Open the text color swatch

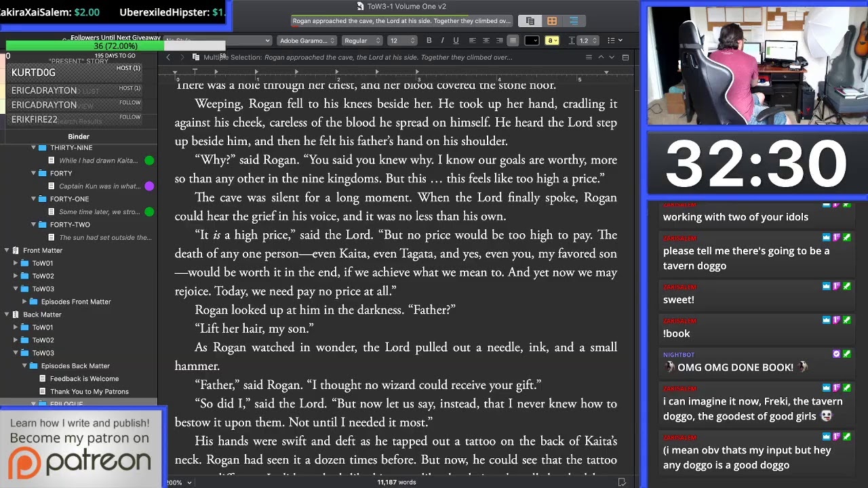532,41
